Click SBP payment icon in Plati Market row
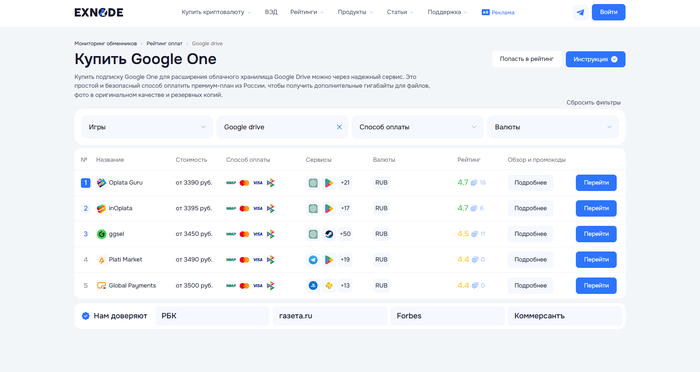Image resolution: width=700 pixels, height=372 pixels. tap(271, 260)
